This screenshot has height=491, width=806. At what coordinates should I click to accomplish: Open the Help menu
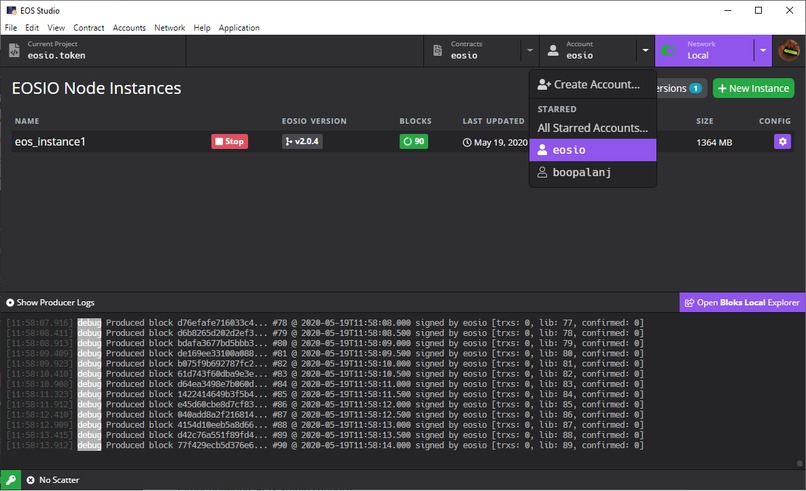pyautogui.click(x=202, y=28)
